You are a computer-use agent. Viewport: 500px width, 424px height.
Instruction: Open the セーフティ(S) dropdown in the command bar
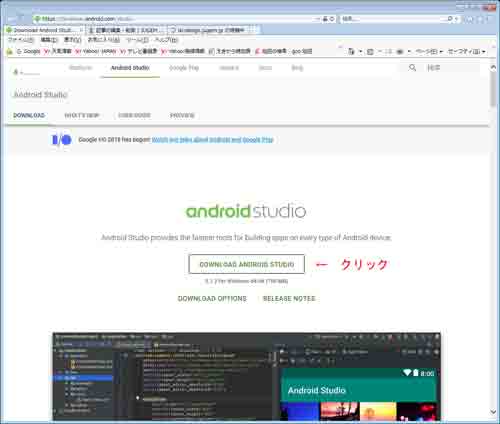[x=466, y=52]
